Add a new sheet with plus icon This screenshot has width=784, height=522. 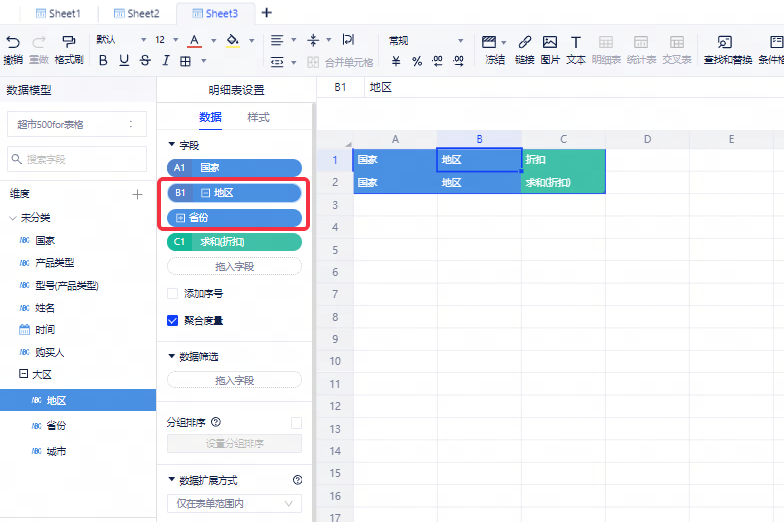click(266, 13)
